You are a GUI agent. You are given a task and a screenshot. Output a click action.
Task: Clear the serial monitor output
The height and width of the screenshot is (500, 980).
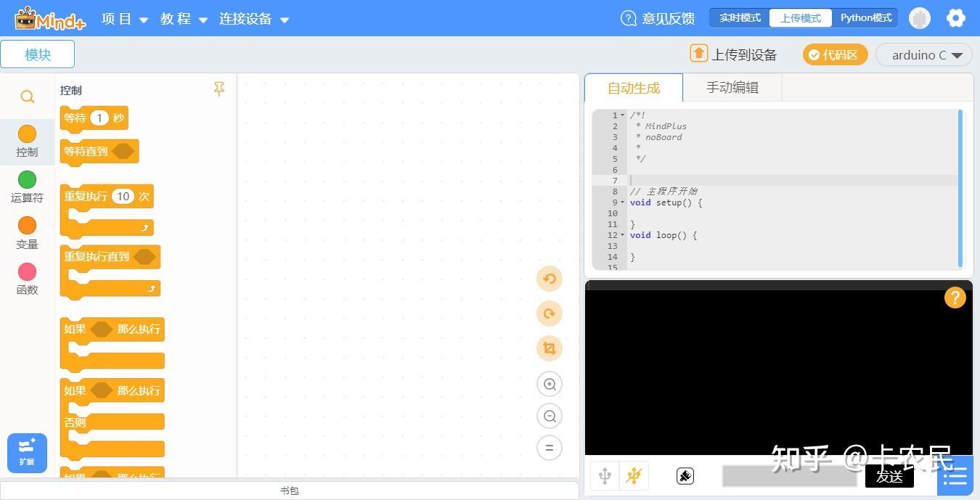[685, 475]
